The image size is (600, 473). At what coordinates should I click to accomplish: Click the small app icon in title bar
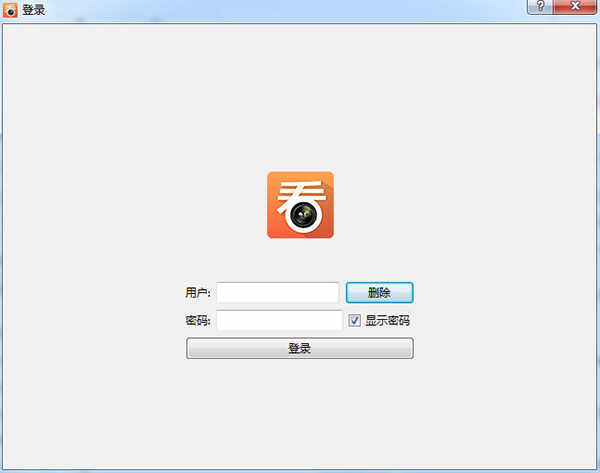[x=10, y=10]
